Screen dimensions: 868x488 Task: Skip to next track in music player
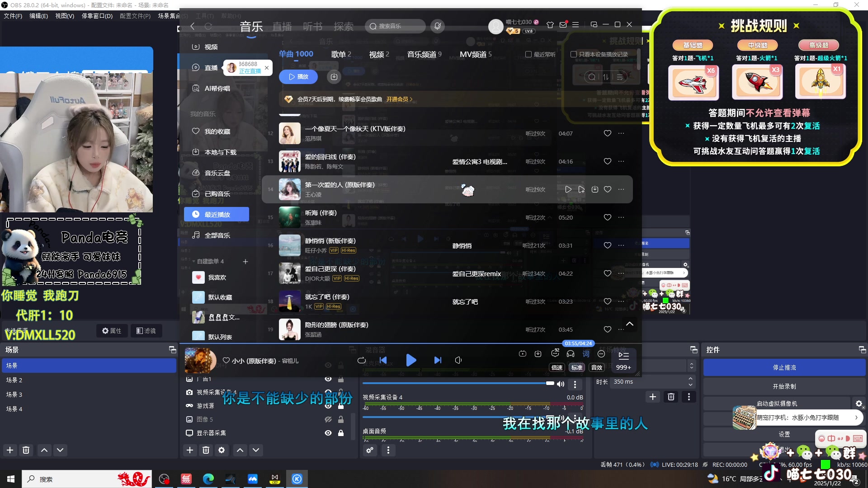coord(438,360)
